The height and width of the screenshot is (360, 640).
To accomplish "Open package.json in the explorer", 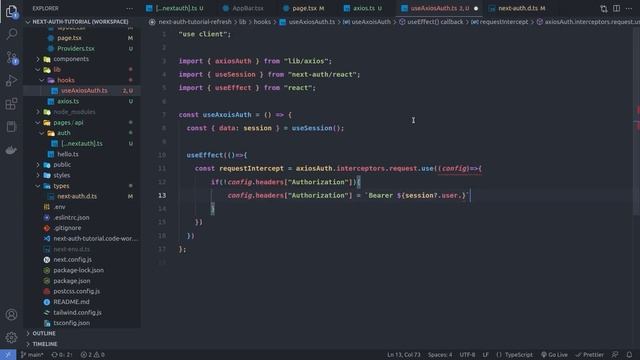I will pos(82,281).
